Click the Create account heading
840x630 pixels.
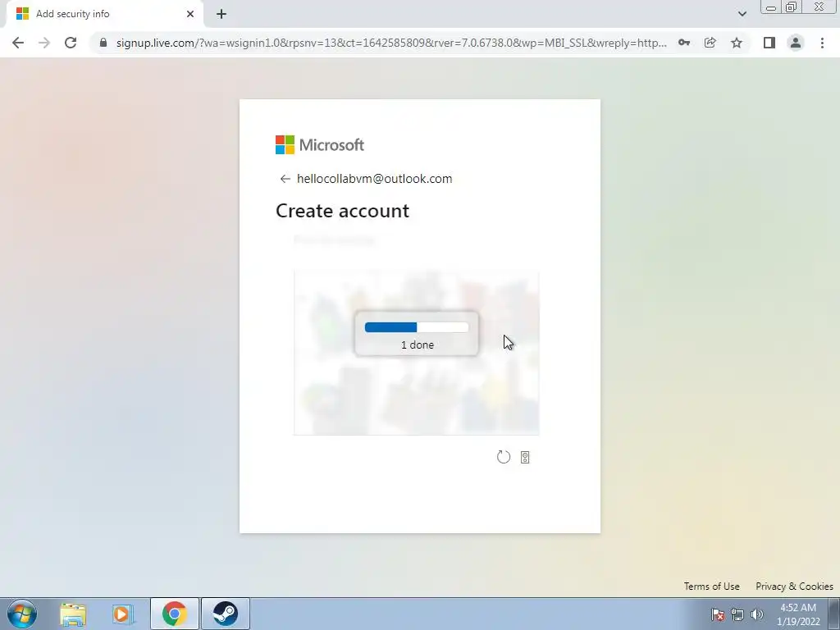pyautogui.click(x=342, y=211)
